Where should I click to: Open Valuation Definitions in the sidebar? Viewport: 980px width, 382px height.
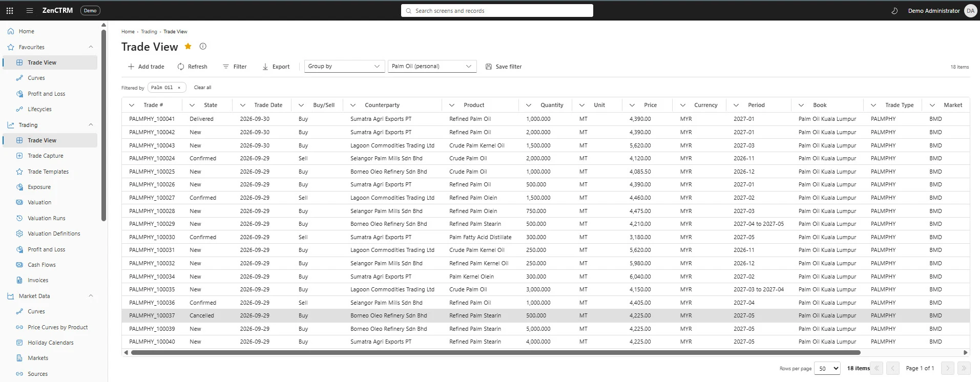[49, 234]
